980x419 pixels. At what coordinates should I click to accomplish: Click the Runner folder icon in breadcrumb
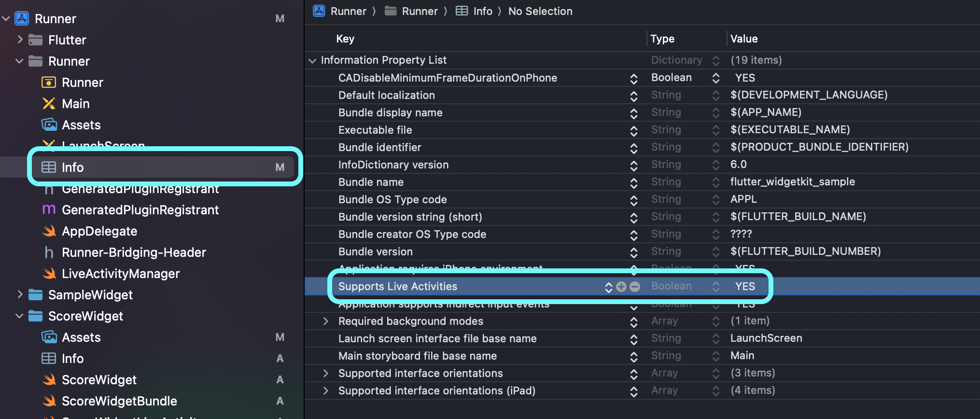[x=391, y=11]
